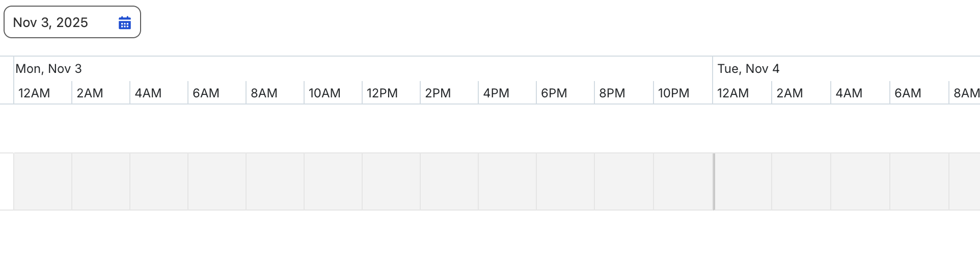Screen dimensions: 980x260
Task: Select the 2AM grid cell on Tuesday
Action: (x=801, y=181)
